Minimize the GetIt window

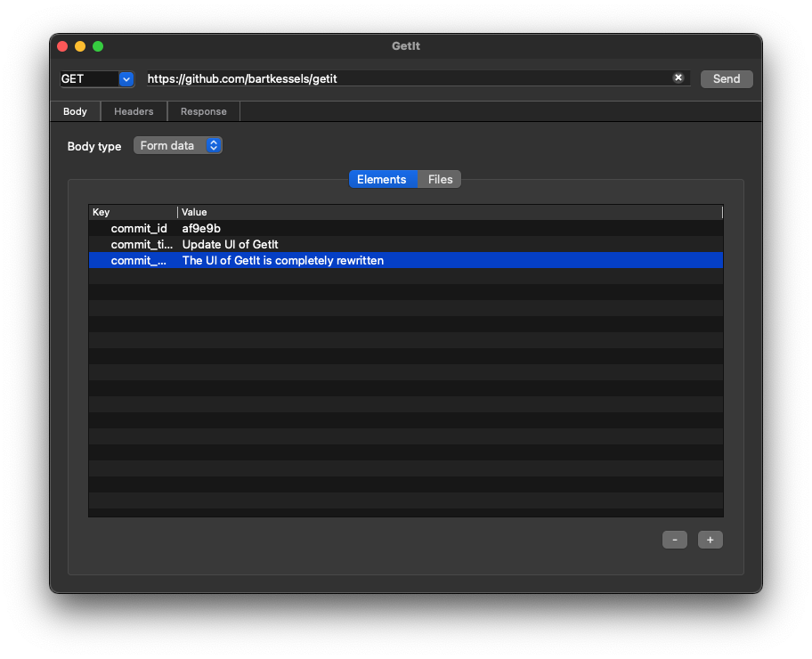point(80,46)
